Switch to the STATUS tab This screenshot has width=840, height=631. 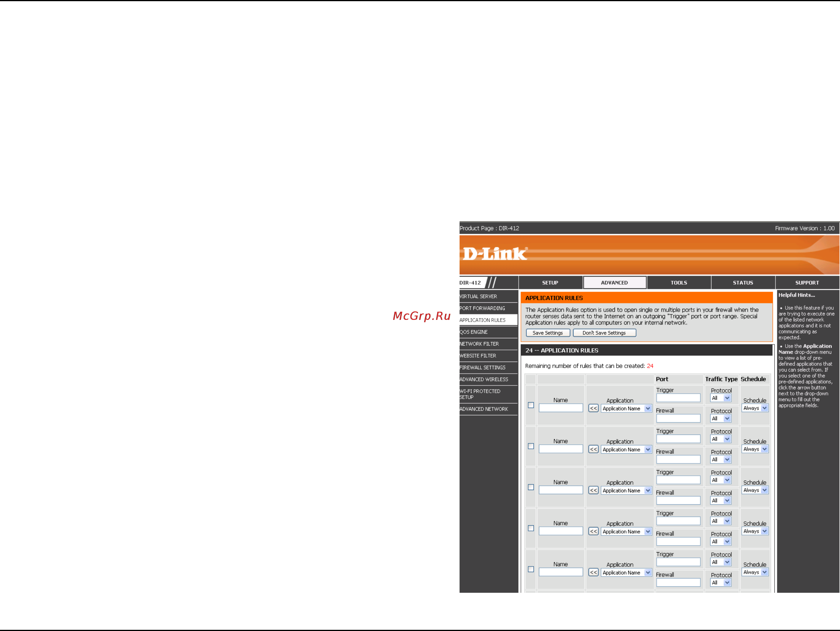coord(743,283)
